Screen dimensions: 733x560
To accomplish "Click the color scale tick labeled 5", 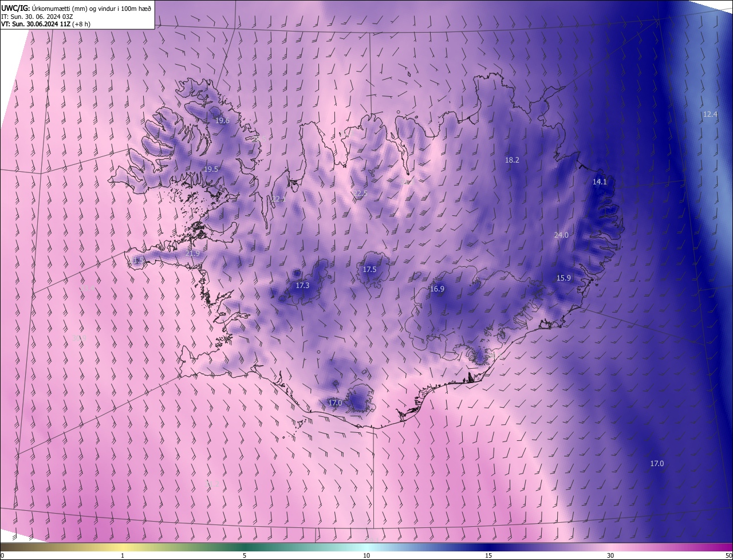I will 245,556.
